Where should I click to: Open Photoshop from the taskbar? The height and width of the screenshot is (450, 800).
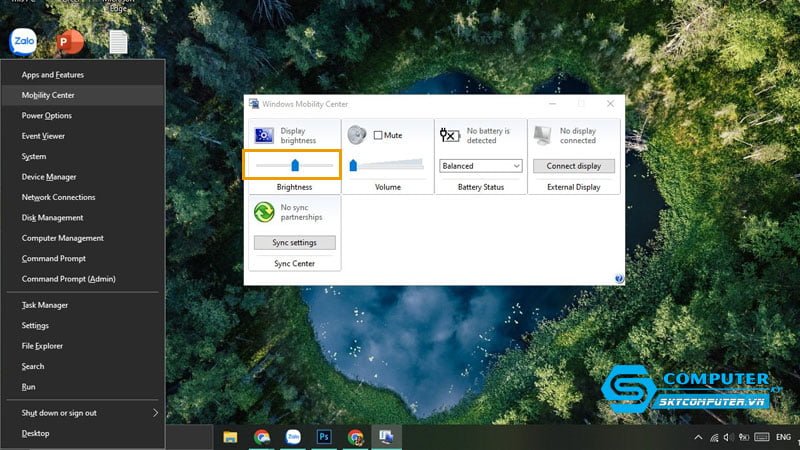click(x=324, y=437)
